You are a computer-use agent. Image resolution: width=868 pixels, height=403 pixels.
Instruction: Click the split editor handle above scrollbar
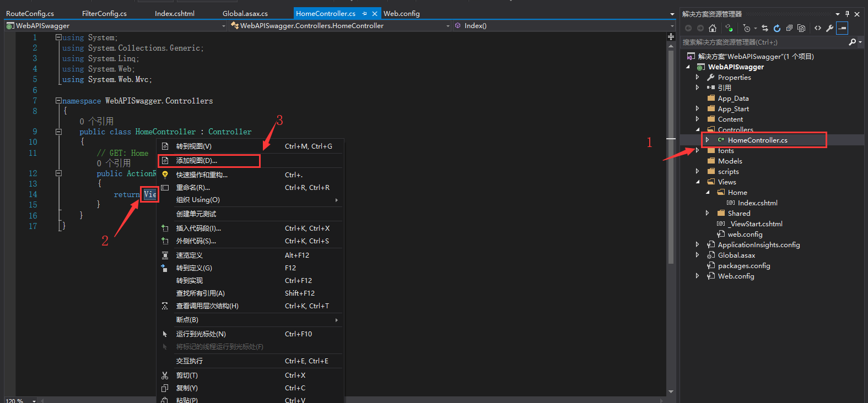coord(671,36)
